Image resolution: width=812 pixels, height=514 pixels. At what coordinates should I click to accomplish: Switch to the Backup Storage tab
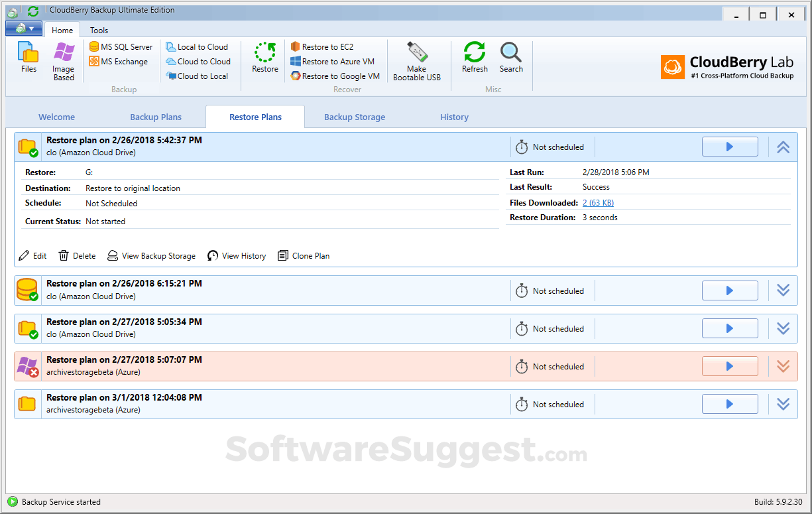point(355,117)
